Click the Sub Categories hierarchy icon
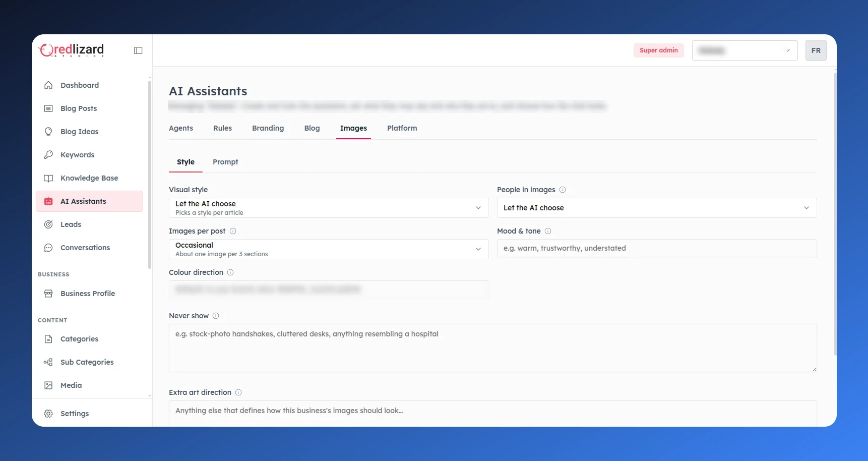Viewport: 868px width, 461px height. coord(48,362)
